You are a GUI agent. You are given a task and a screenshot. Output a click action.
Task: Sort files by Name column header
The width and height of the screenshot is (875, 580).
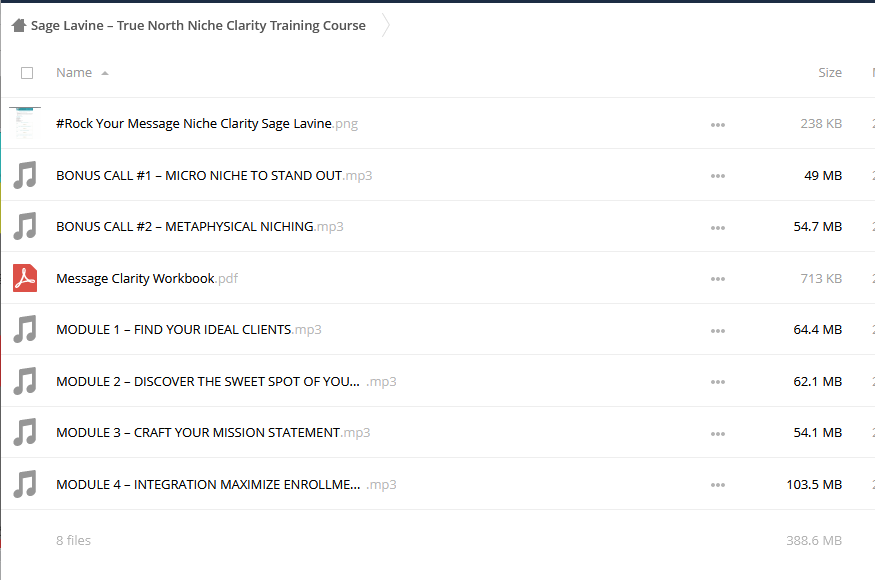pos(74,73)
